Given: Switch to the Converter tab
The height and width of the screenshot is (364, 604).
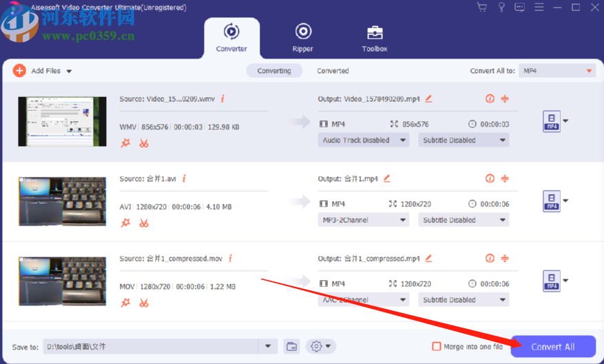Looking at the screenshot, I should click(x=231, y=38).
